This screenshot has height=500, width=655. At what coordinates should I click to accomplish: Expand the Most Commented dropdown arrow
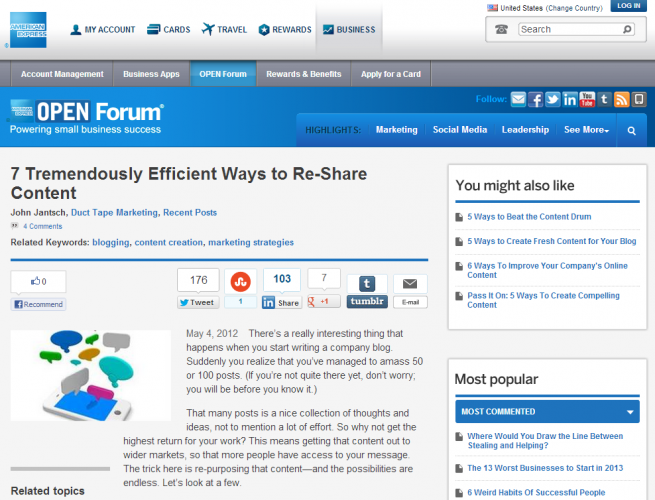point(630,411)
